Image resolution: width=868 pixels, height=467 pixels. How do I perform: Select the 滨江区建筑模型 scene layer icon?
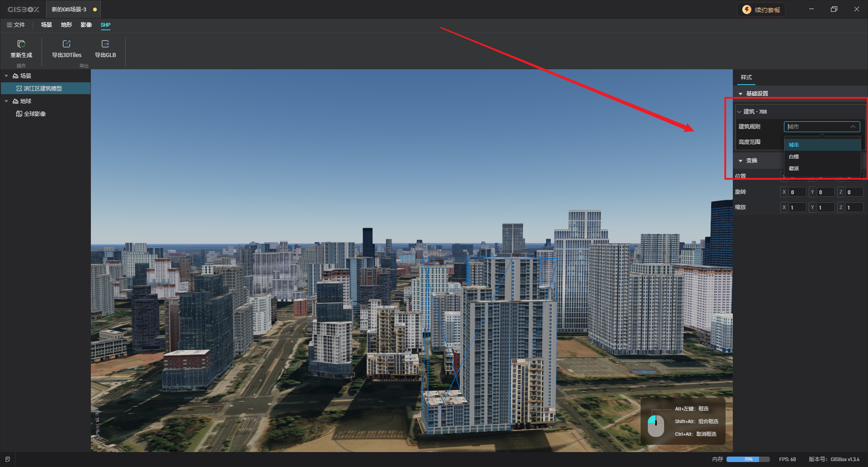tap(19, 88)
